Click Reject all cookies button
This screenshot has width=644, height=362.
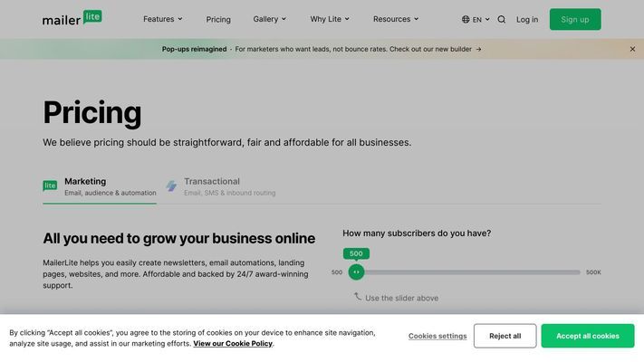pos(505,336)
